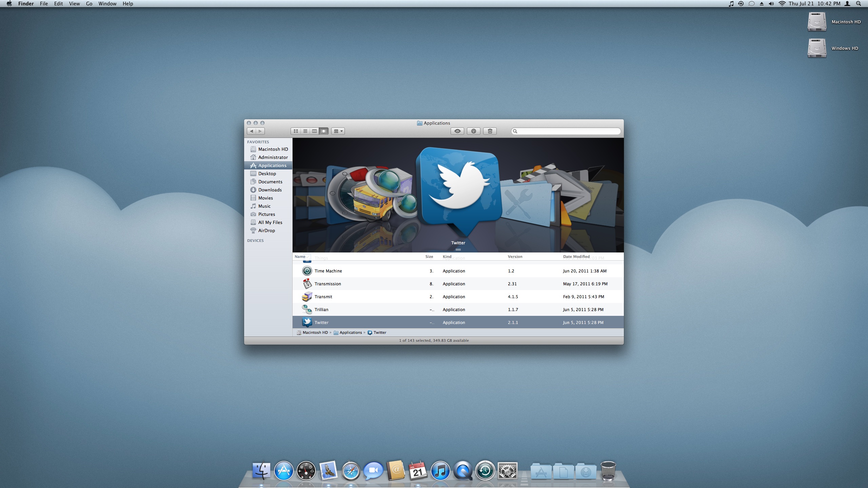The image size is (868, 488).
Task: Open Time Machine from the Dock
Action: coord(485,471)
